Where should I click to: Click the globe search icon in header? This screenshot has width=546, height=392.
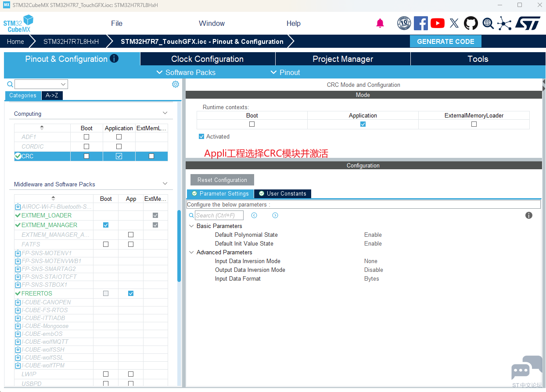(x=488, y=23)
